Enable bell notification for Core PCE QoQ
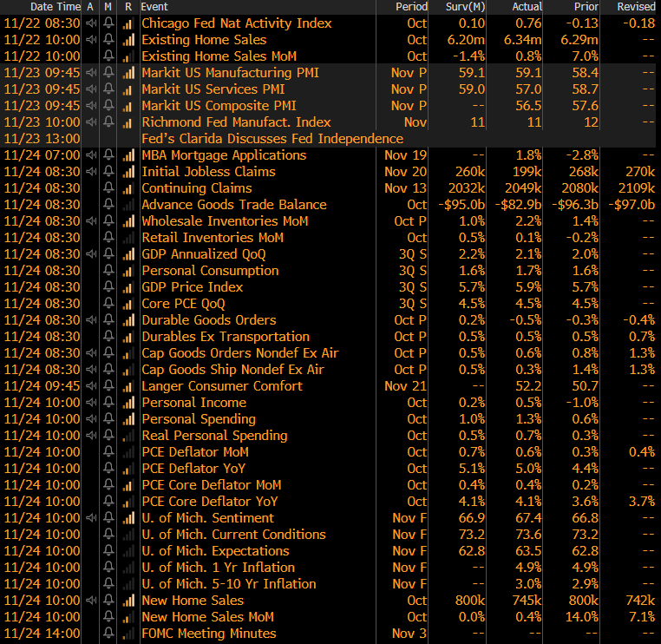 (108, 304)
